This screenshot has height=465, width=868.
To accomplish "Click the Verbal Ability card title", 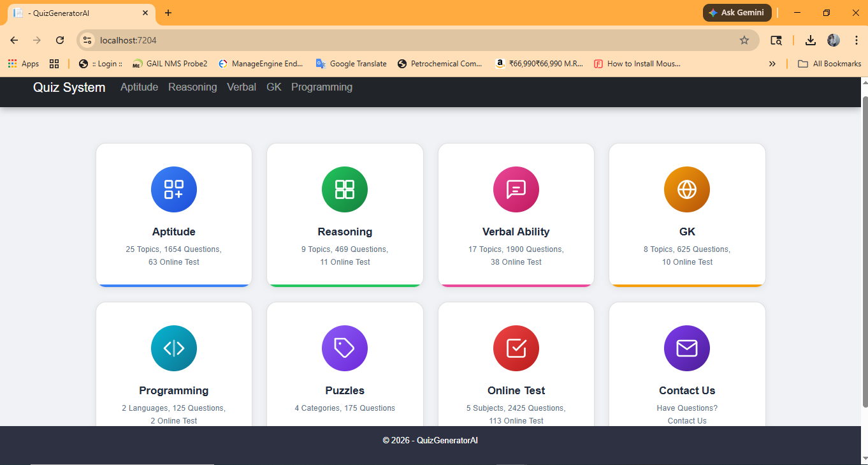I will 516,232.
